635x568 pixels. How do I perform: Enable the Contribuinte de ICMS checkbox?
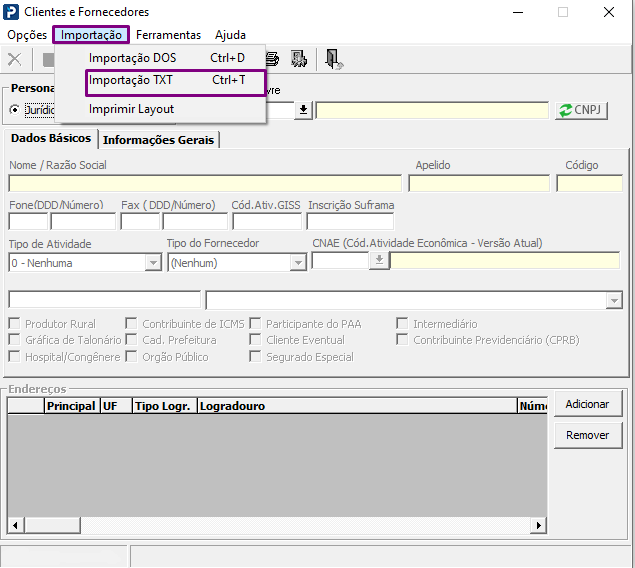[132, 324]
